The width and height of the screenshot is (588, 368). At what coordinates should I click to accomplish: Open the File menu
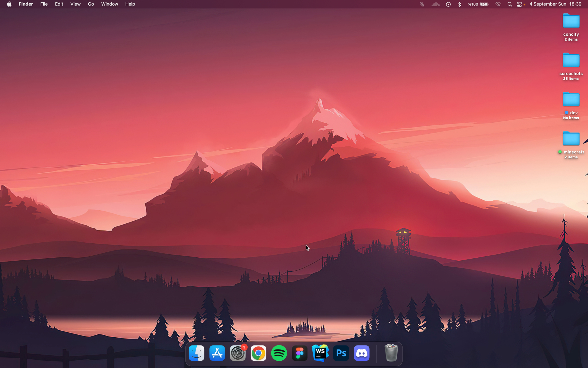tap(44, 4)
